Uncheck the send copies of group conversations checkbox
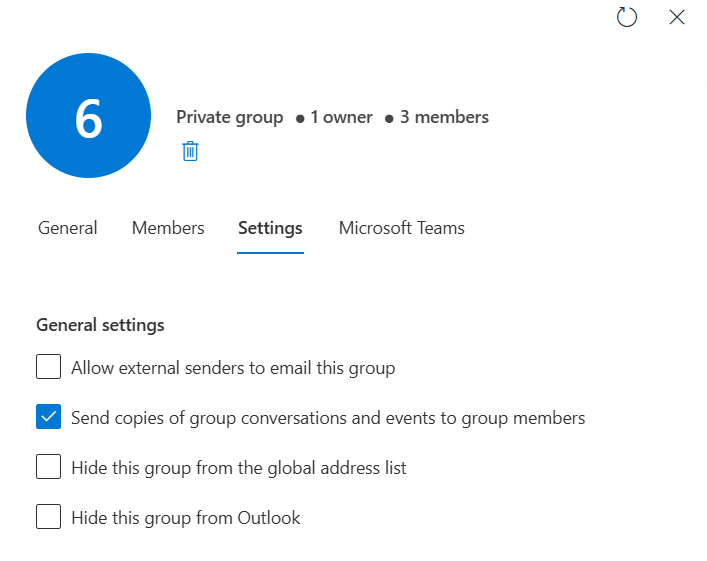 [49, 418]
